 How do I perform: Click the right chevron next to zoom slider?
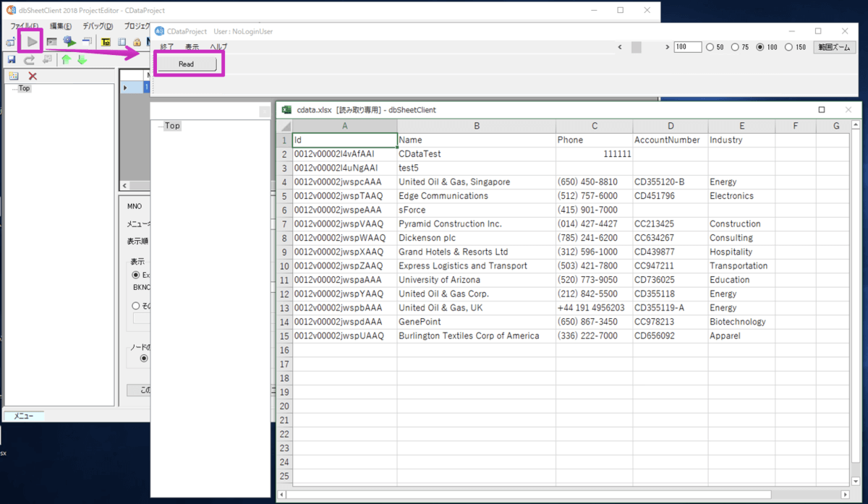tap(667, 48)
